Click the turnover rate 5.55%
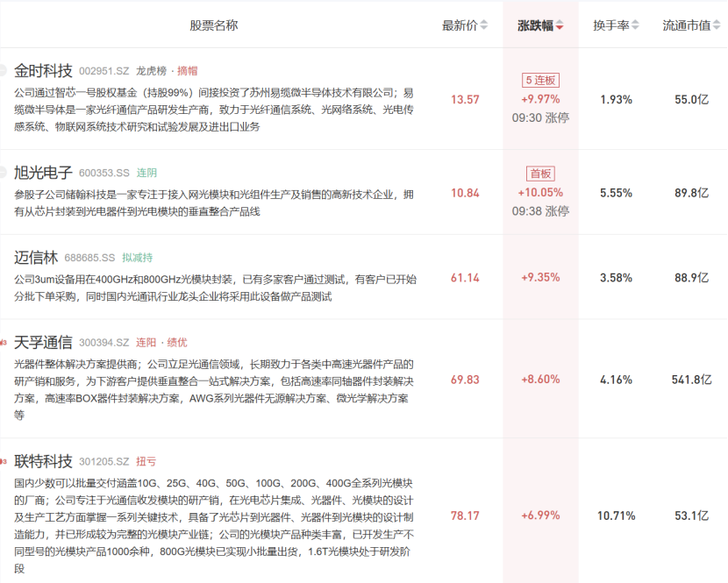The image size is (728, 583). (x=616, y=193)
